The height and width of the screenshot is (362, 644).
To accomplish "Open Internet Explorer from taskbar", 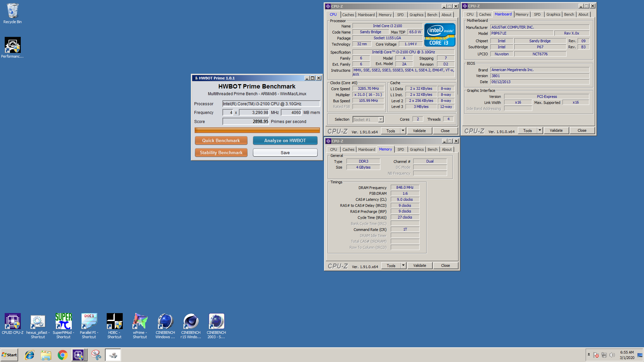I will (x=30, y=355).
